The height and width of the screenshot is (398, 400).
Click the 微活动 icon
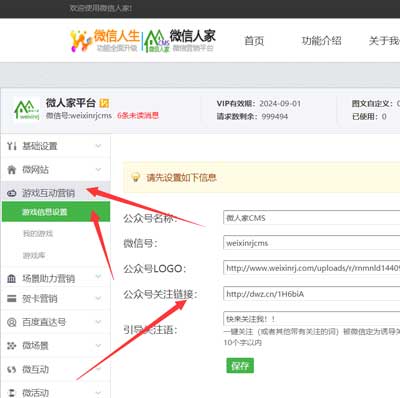pyautogui.click(x=12, y=393)
